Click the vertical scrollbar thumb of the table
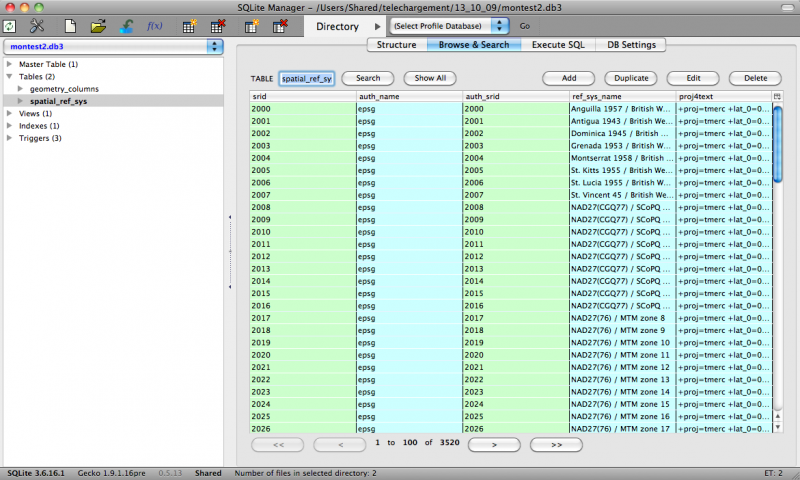800x480 pixels. 778,143
